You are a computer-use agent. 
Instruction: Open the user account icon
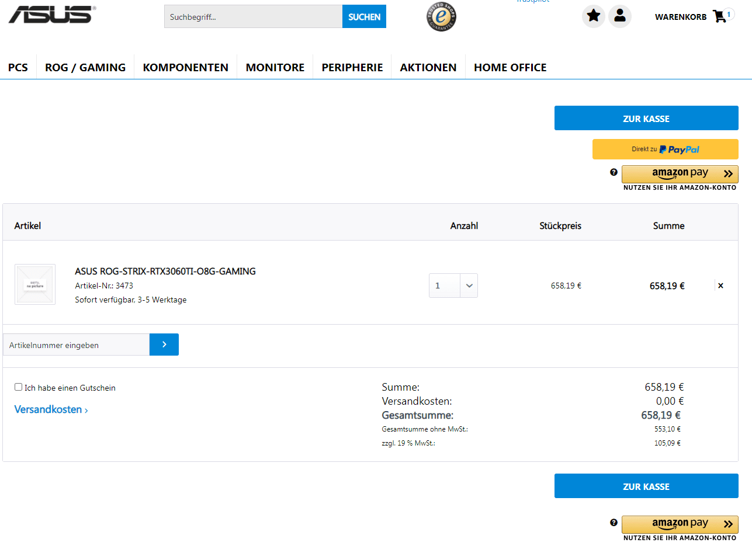click(620, 16)
